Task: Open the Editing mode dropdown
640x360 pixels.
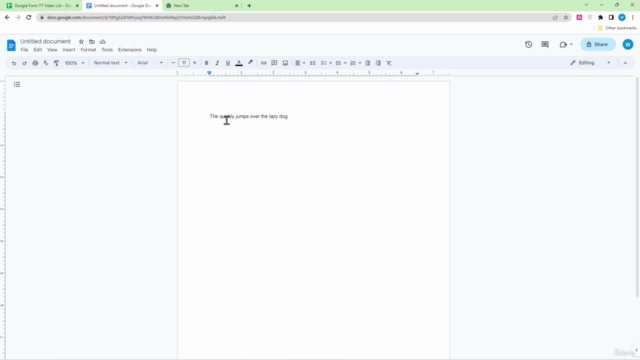Action: (x=591, y=63)
